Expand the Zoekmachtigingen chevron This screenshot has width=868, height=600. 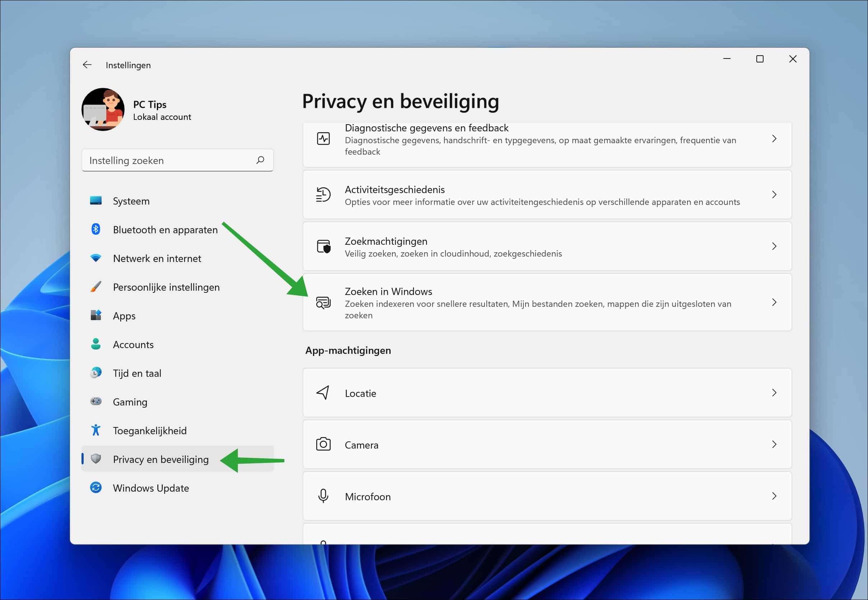[774, 246]
